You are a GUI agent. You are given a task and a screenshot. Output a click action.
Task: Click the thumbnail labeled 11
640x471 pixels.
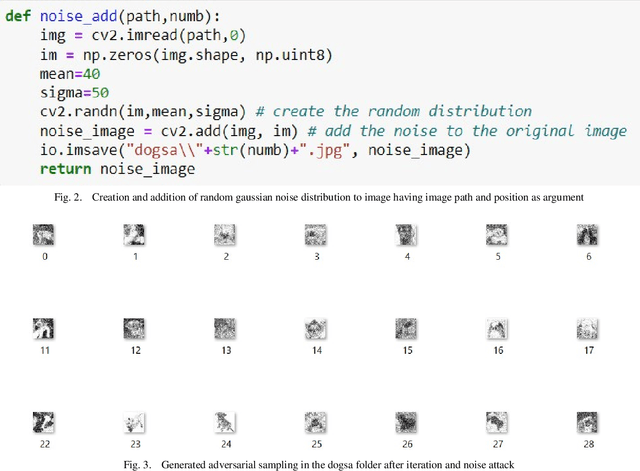(45, 329)
